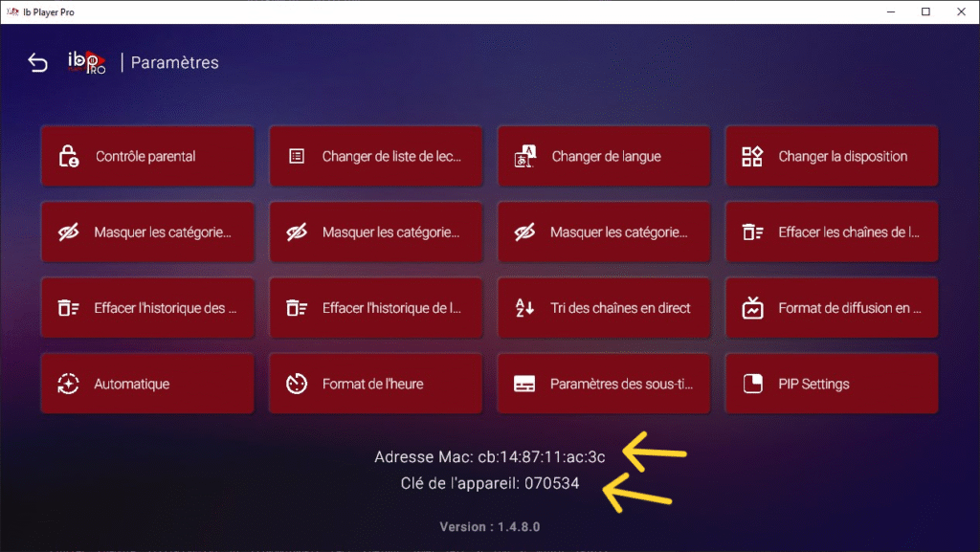Click the IBO Pro logo
The image size is (980, 552).
point(86,63)
